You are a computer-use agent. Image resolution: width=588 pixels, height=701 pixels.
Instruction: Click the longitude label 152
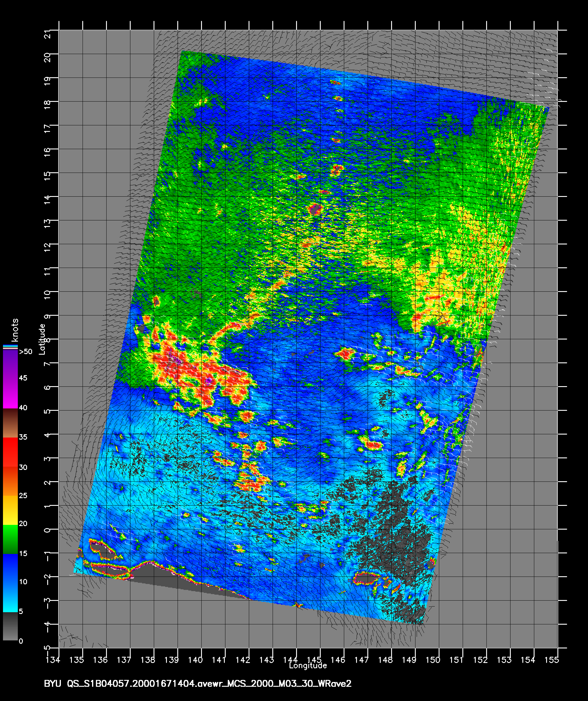click(480, 660)
